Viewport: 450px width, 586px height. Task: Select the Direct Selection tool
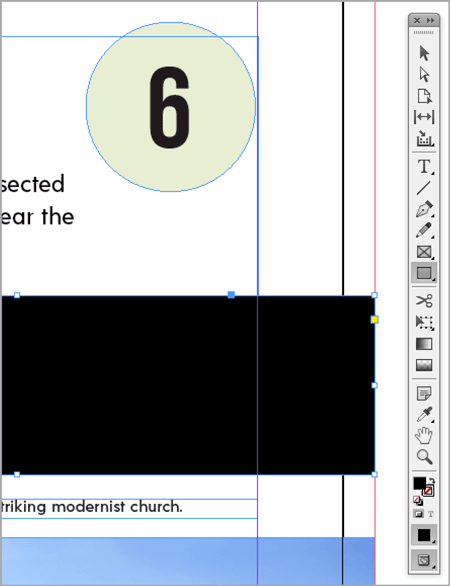tap(424, 75)
